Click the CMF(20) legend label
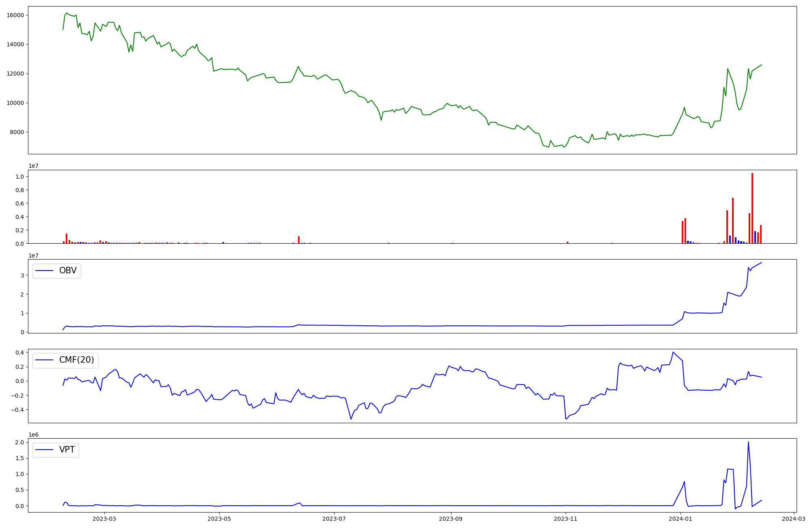The image size is (812, 528). pyautogui.click(x=76, y=360)
